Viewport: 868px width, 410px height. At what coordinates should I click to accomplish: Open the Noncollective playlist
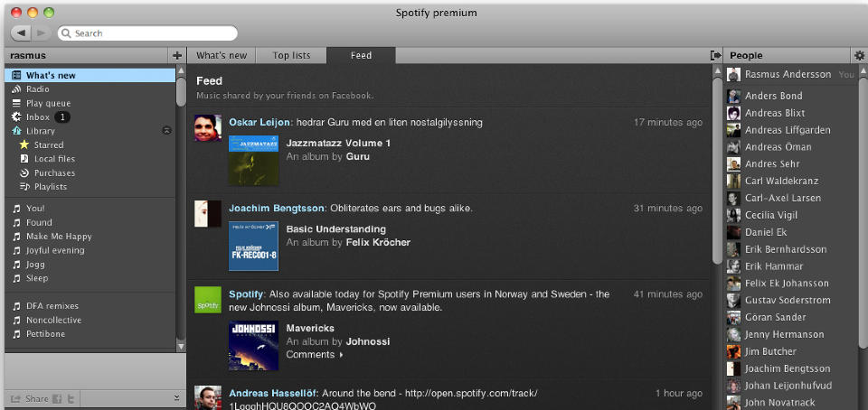pyautogui.click(x=90, y=320)
